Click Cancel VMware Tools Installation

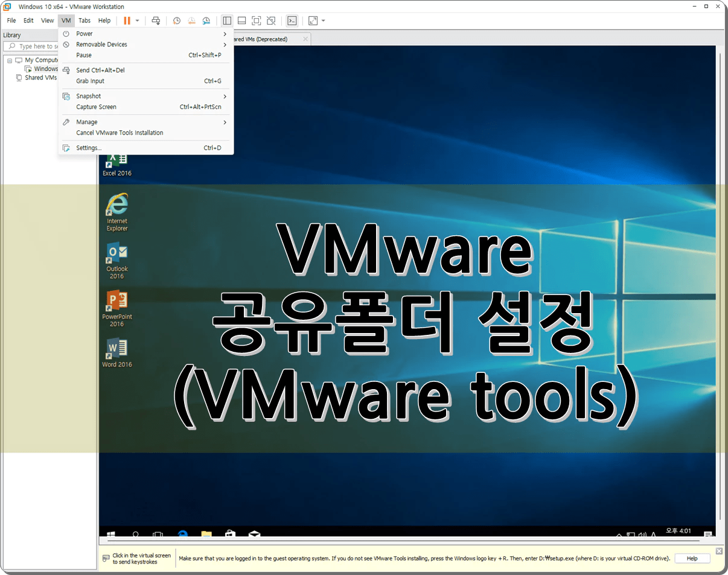coord(145,133)
